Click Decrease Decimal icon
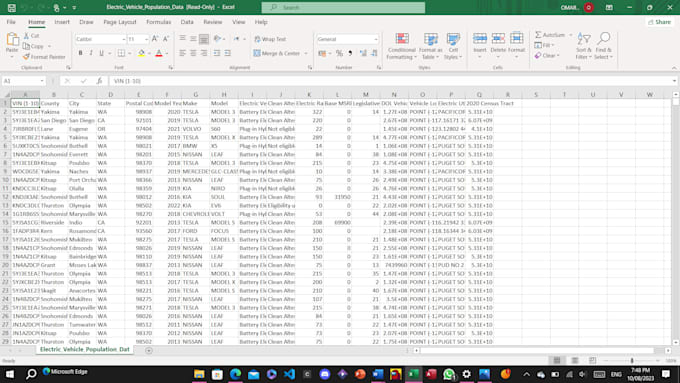680x383 pixels. [x=374, y=53]
